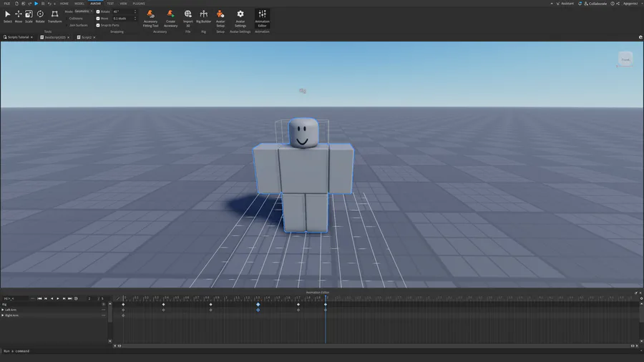Click the Move snap studs field

tap(125, 19)
